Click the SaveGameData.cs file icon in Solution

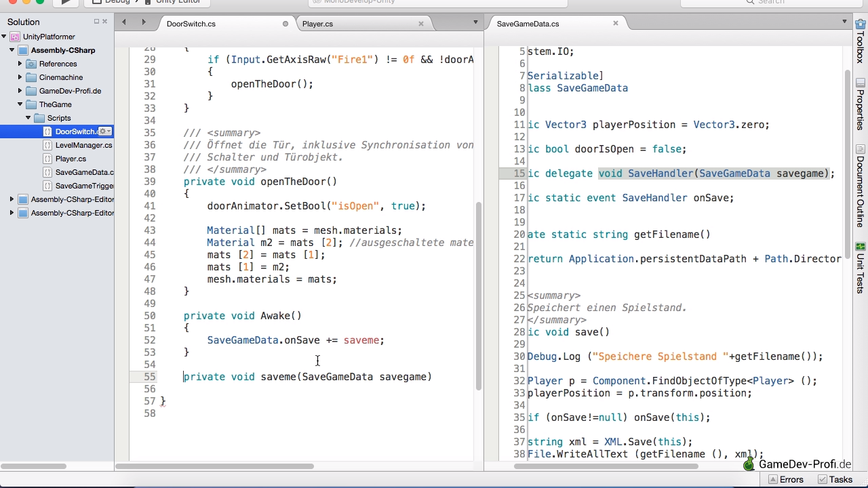click(47, 172)
